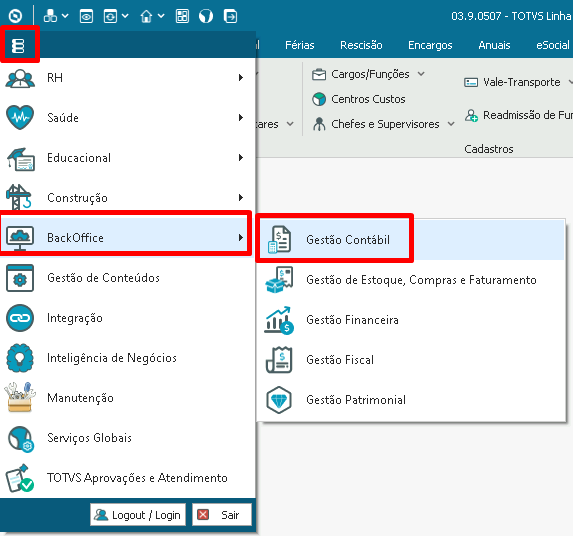Screen dimensions: 573x536
Task: Click the Educacional graduation cap icon
Action: point(21,159)
